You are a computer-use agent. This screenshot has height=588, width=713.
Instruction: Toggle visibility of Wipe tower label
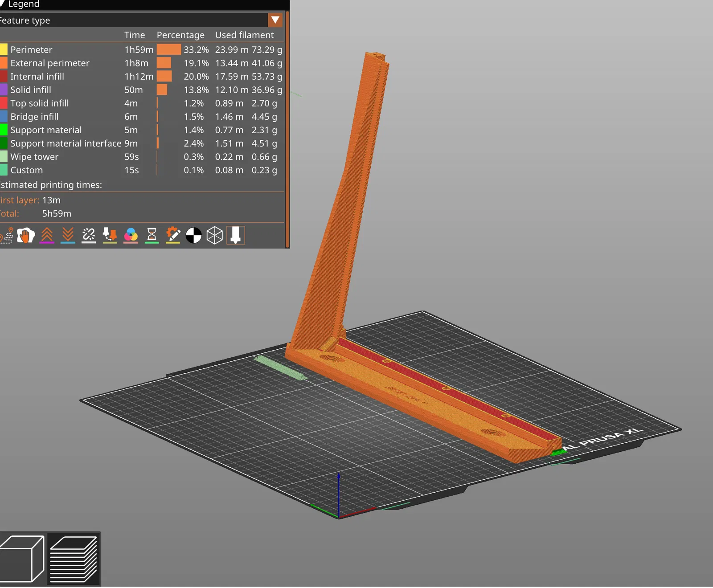pos(34,156)
